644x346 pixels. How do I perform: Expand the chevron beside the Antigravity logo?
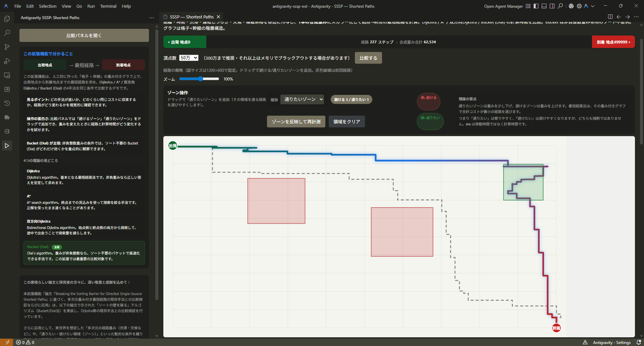click(593, 6)
